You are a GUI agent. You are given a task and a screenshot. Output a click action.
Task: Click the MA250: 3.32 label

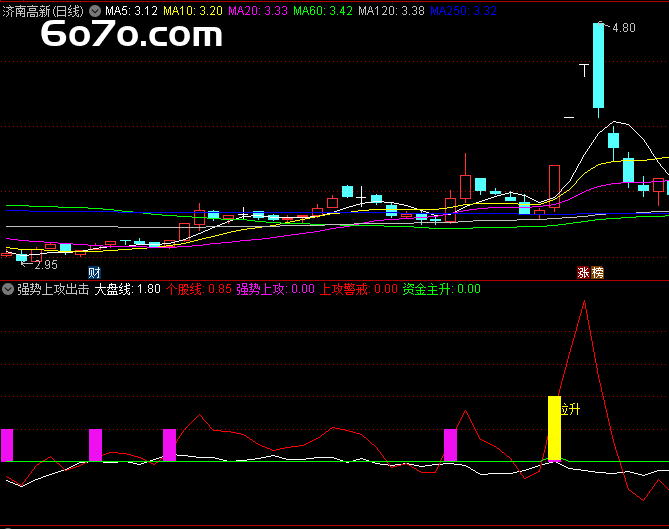[x=463, y=11]
